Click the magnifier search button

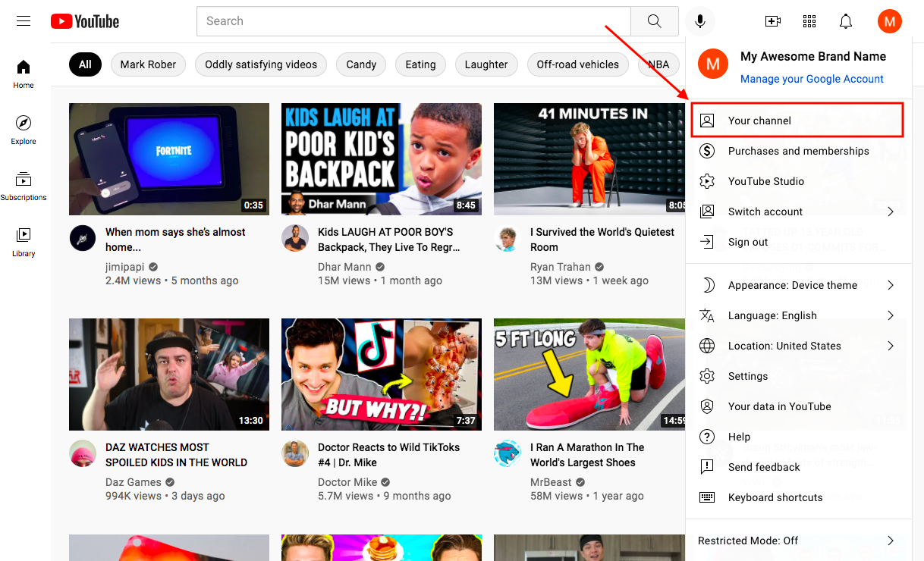655,21
